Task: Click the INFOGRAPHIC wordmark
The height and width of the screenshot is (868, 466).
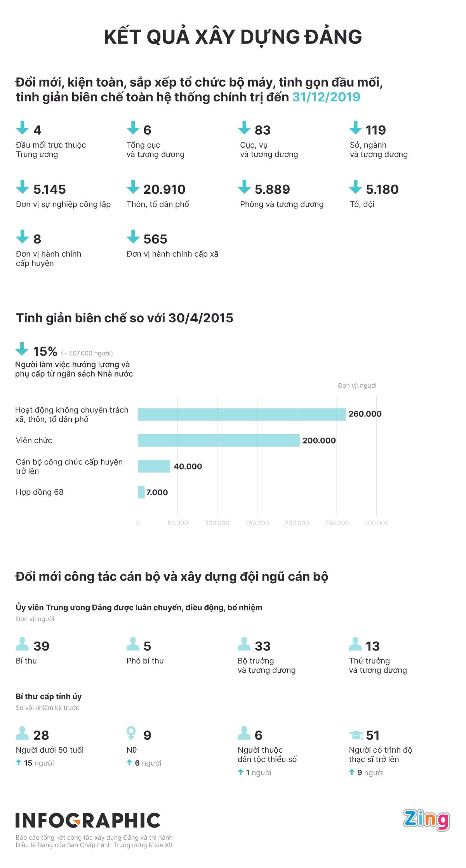Action: click(x=88, y=821)
